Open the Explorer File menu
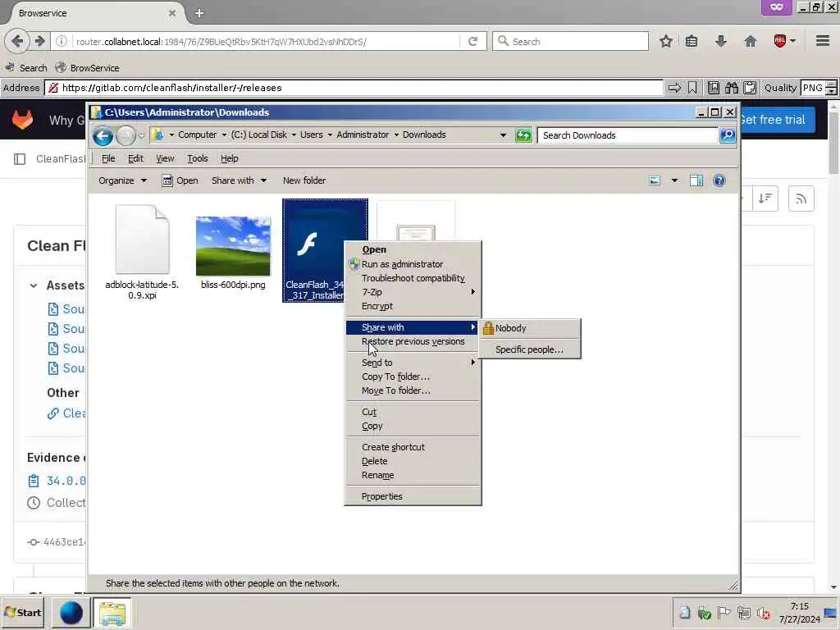Screen dimensions: 840x630 pyautogui.click(x=108, y=158)
